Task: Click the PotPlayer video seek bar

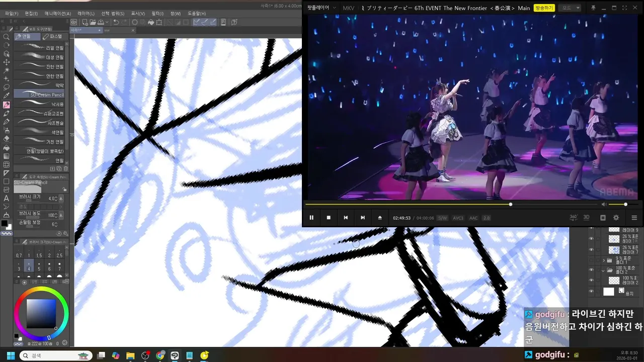Action: (x=451, y=204)
